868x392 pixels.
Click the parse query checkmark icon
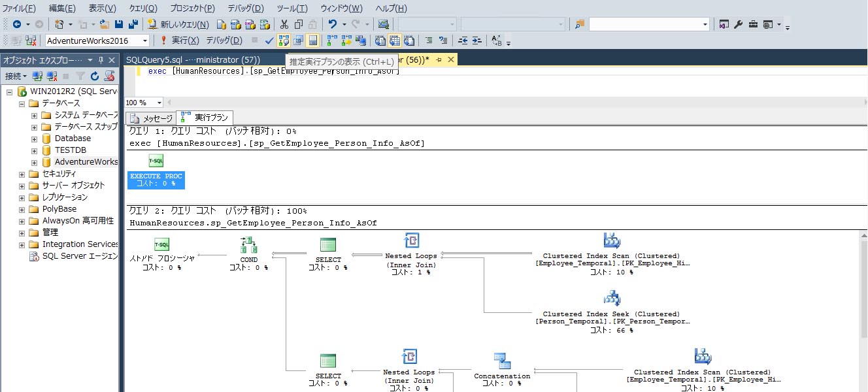pos(268,40)
